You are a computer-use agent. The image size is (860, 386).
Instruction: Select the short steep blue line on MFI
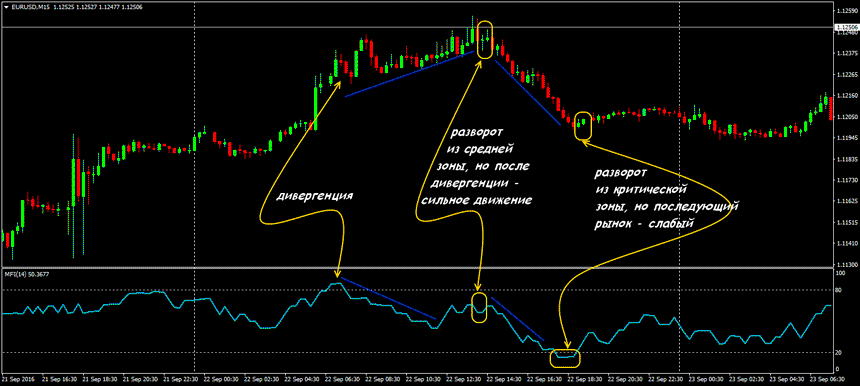tap(517, 319)
